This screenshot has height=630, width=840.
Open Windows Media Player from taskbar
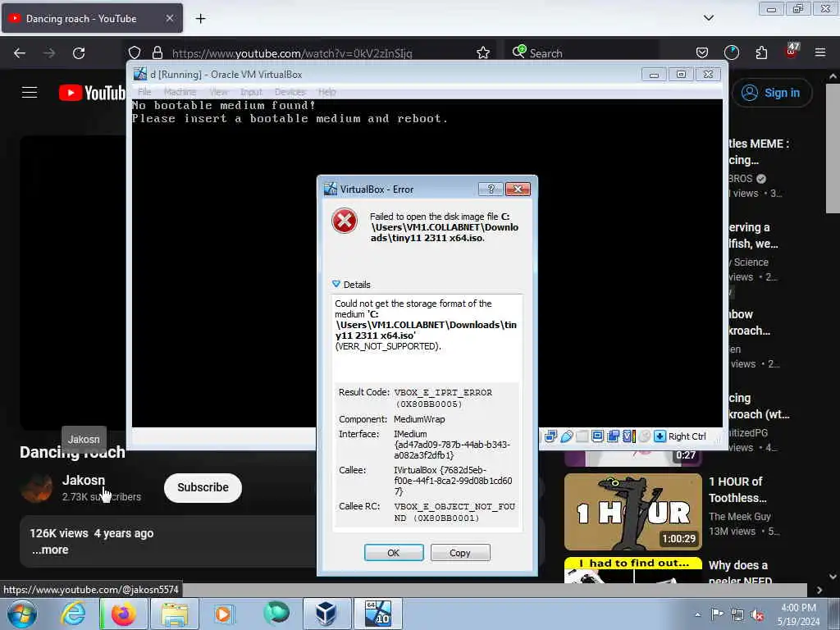click(224, 614)
